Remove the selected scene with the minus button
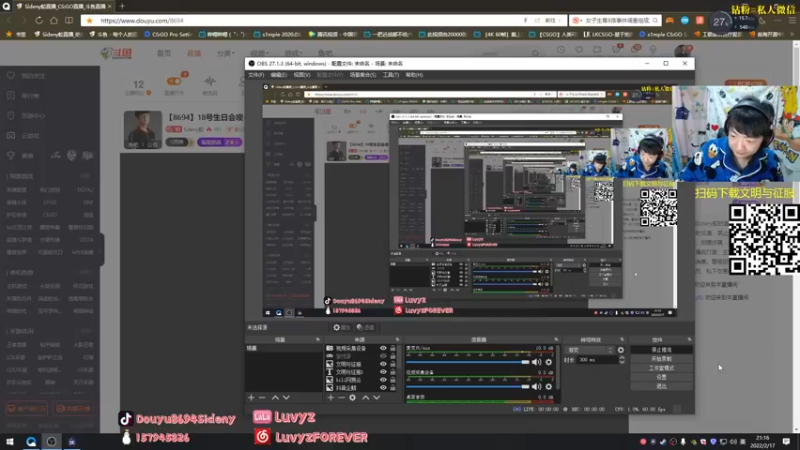This screenshot has width=800, height=450. click(262, 397)
